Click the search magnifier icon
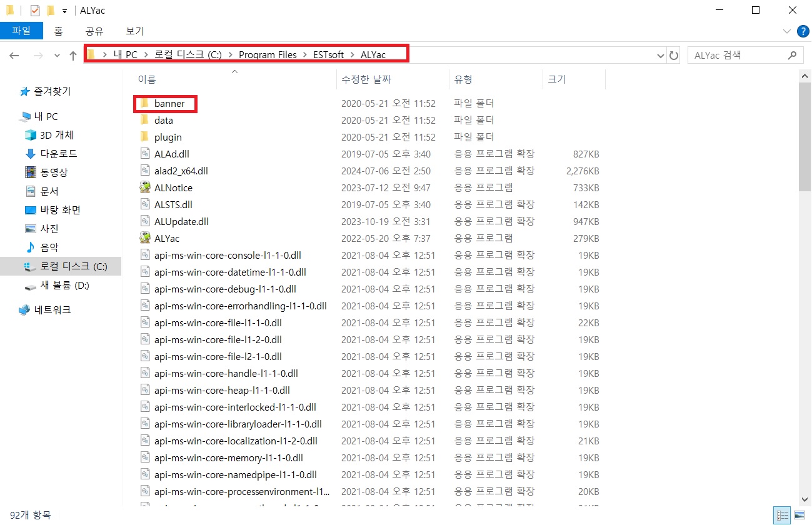 pyautogui.click(x=792, y=55)
